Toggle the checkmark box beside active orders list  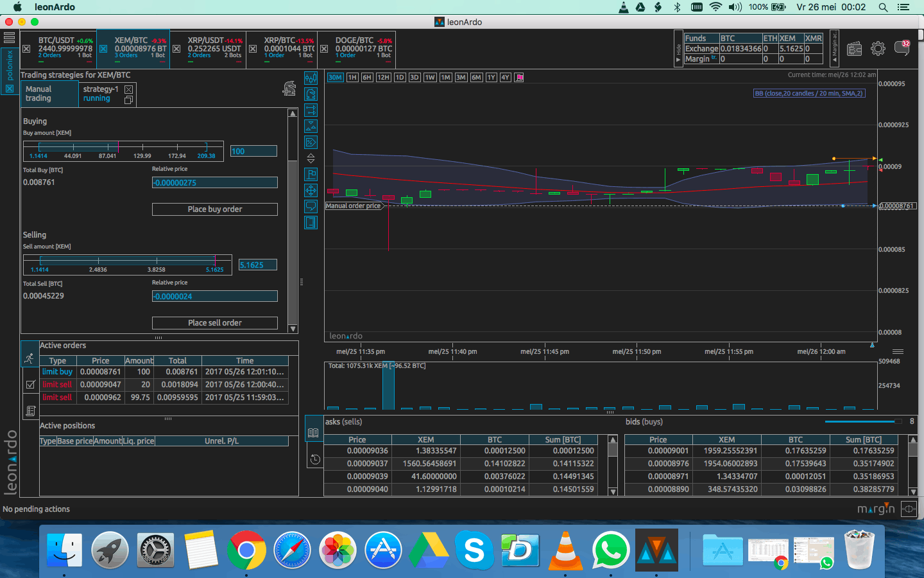tap(30, 385)
